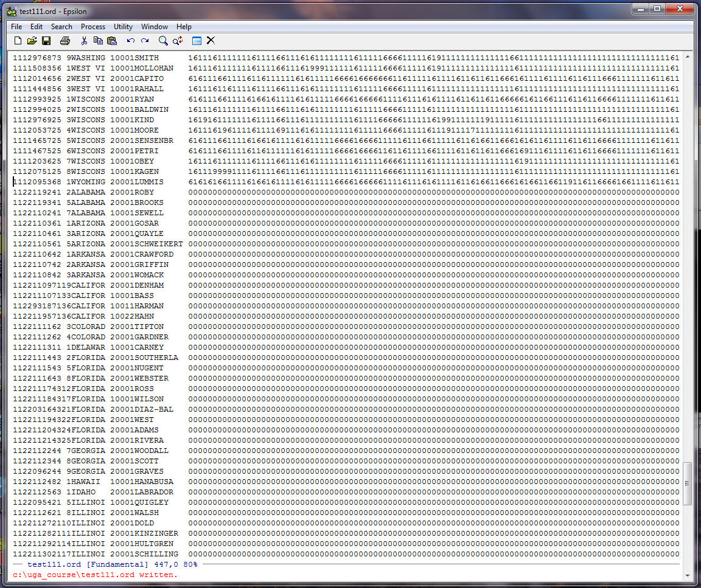Click the scroll down arrow at bottom

(688, 575)
